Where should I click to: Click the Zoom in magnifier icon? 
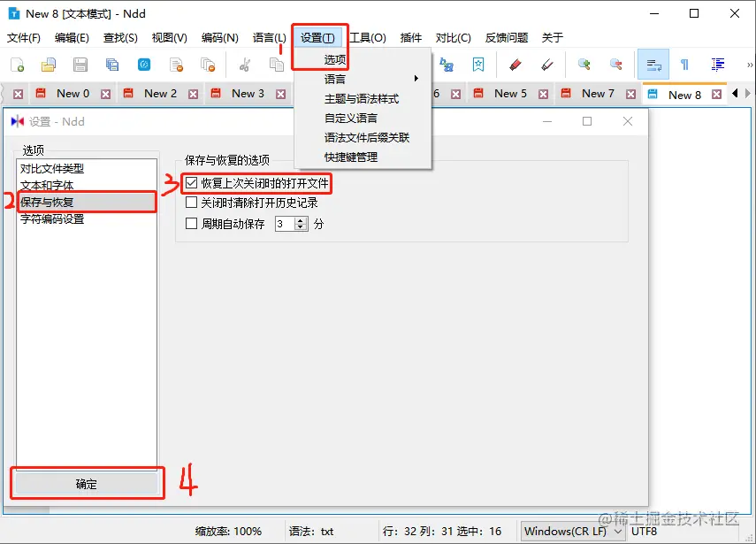(x=584, y=65)
